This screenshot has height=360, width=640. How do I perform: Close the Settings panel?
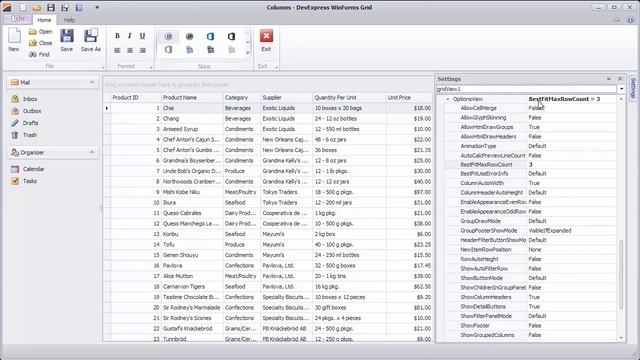tap(620, 79)
